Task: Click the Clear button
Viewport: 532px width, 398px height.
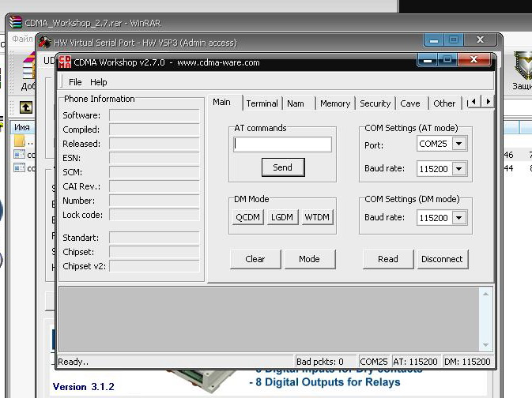Action: click(255, 259)
